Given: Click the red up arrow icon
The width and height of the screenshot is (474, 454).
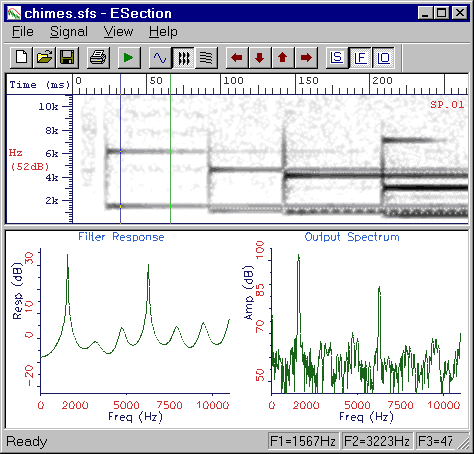Looking at the screenshot, I should click(x=283, y=58).
